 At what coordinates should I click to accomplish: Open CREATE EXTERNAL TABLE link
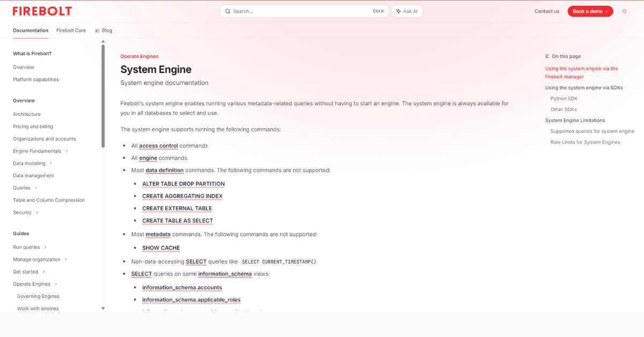pos(177,209)
